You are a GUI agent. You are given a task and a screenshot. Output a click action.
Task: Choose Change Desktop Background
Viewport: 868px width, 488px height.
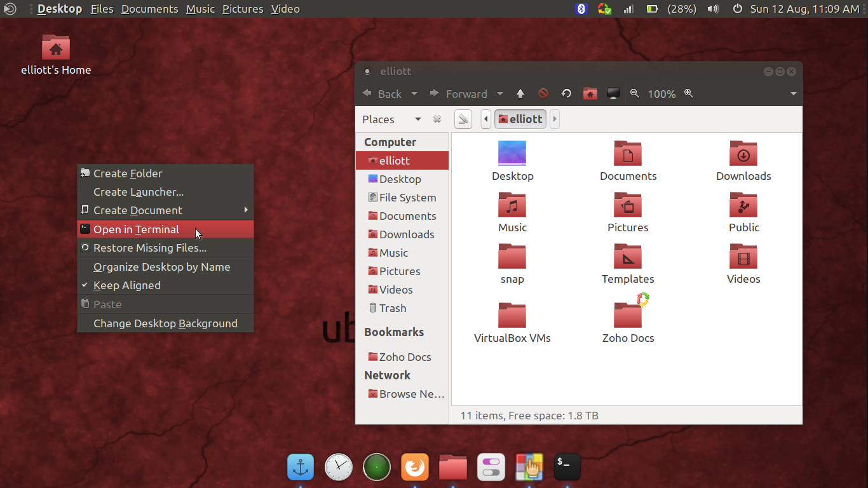point(165,323)
